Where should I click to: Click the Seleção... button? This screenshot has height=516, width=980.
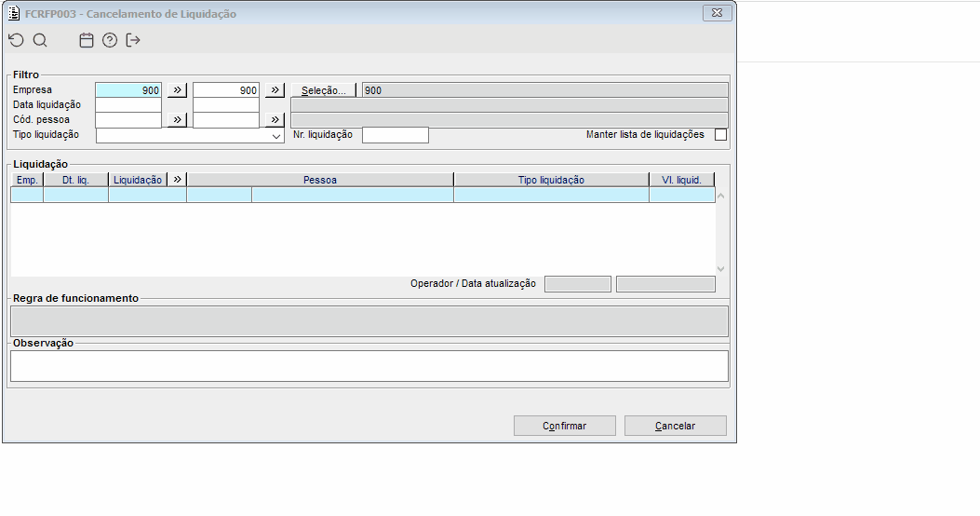click(324, 90)
